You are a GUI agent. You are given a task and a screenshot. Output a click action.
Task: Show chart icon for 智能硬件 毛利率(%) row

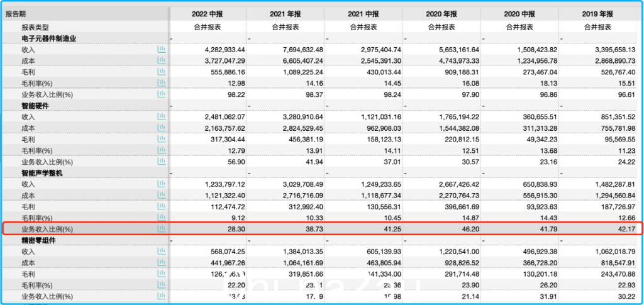[x=162, y=150]
